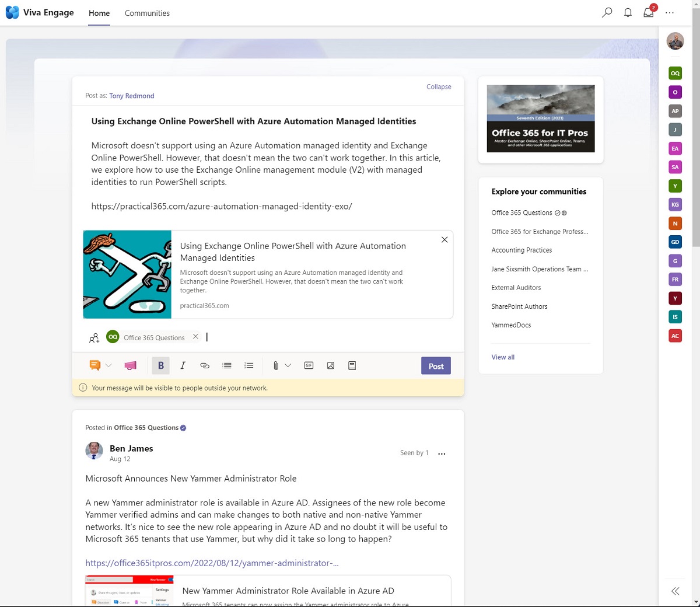Switch to the Communities tab
This screenshot has width=700, height=607.
pyautogui.click(x=147, y=13)
